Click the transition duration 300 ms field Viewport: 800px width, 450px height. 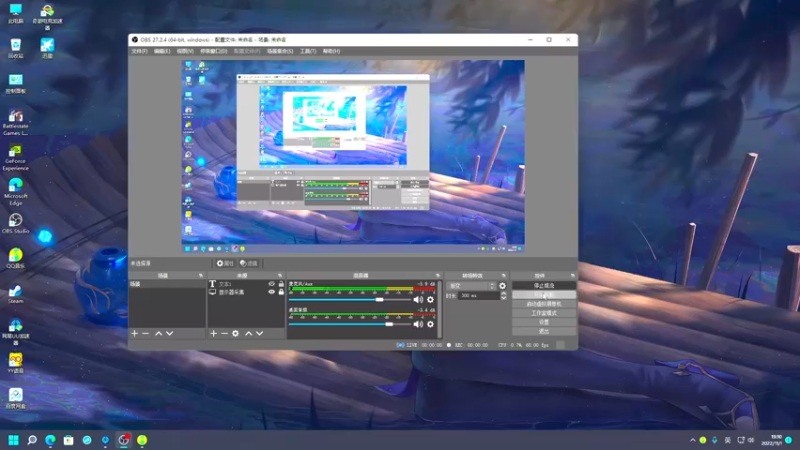coord(479,295)
